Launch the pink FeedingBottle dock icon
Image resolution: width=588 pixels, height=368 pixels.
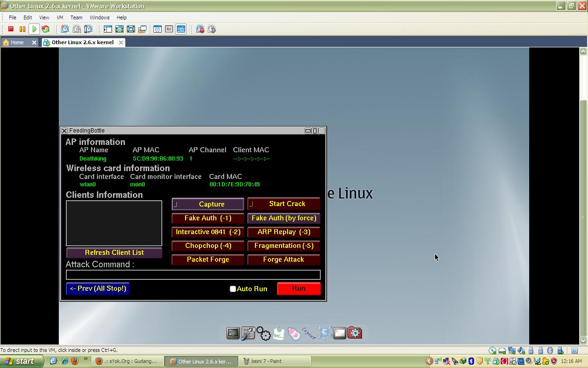294,333
